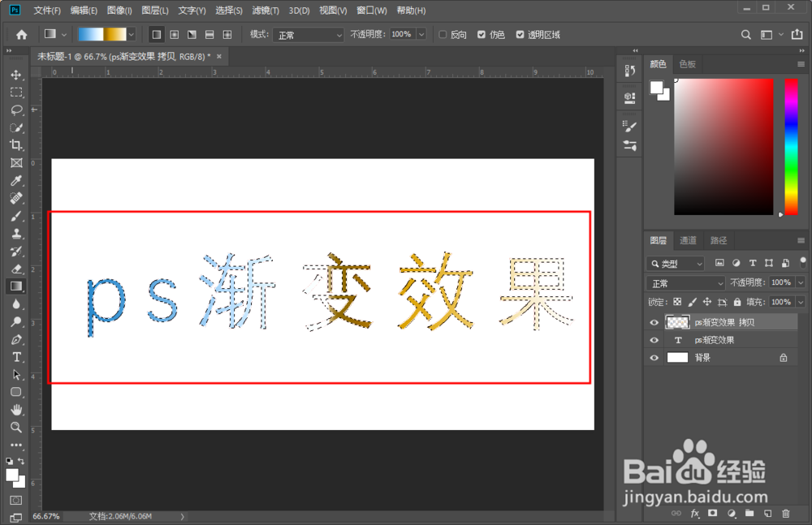The width and height of the screenshot is (812, 525).
Task: Select the Eyedropper tool
Action: (16, 179)
